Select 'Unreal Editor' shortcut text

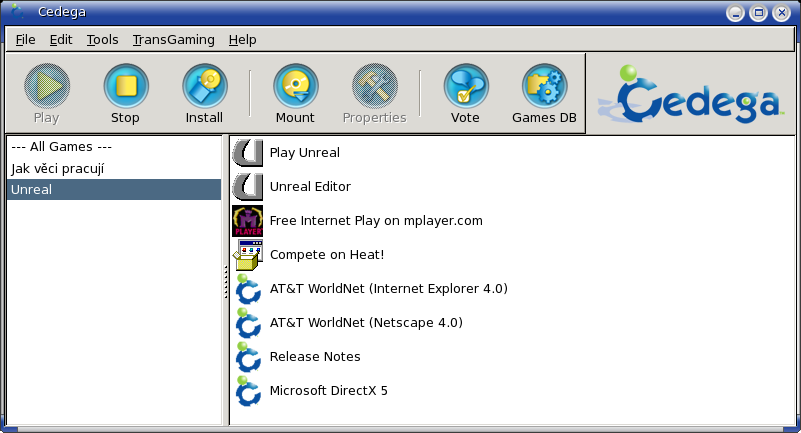coord(310,187)
